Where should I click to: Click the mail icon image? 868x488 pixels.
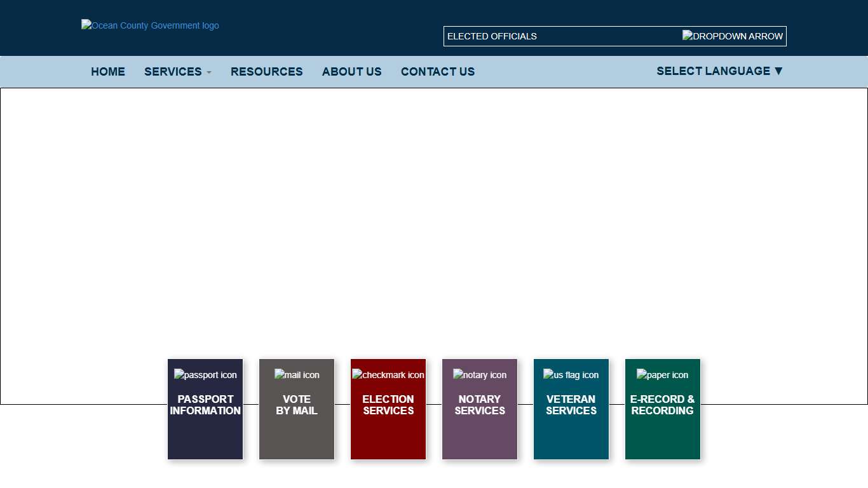coord(297,375)
